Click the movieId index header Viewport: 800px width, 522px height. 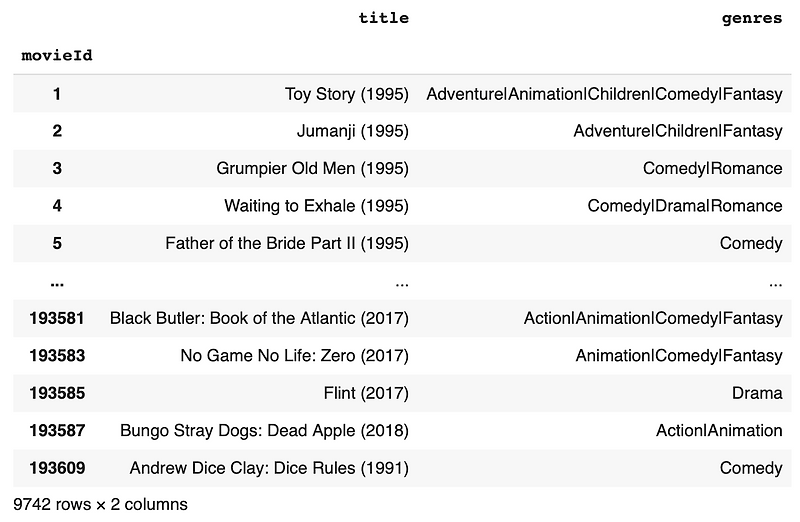pos(57,55)
